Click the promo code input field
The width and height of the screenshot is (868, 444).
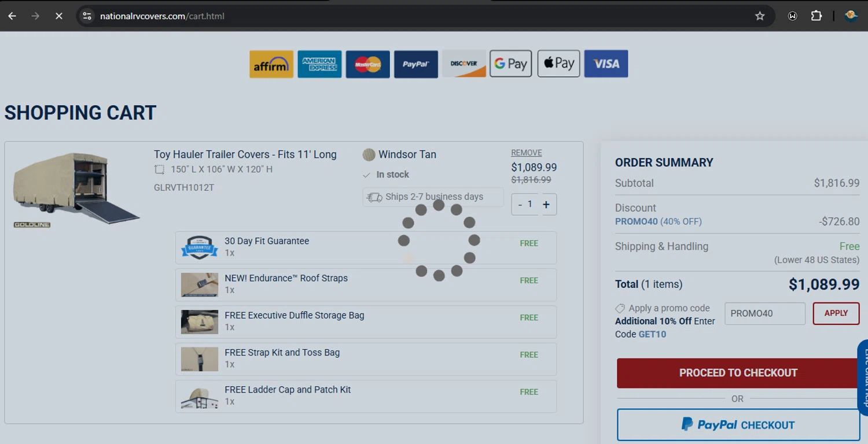764,313
